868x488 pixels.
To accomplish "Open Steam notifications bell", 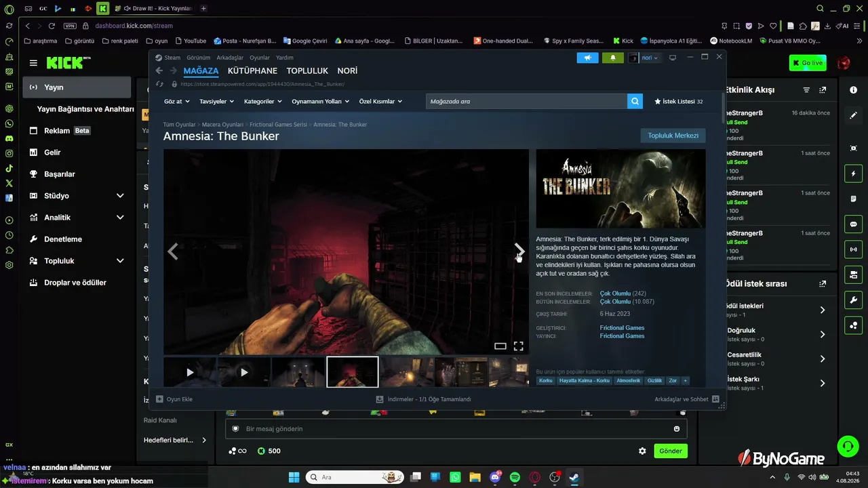I will pos(613,58).
